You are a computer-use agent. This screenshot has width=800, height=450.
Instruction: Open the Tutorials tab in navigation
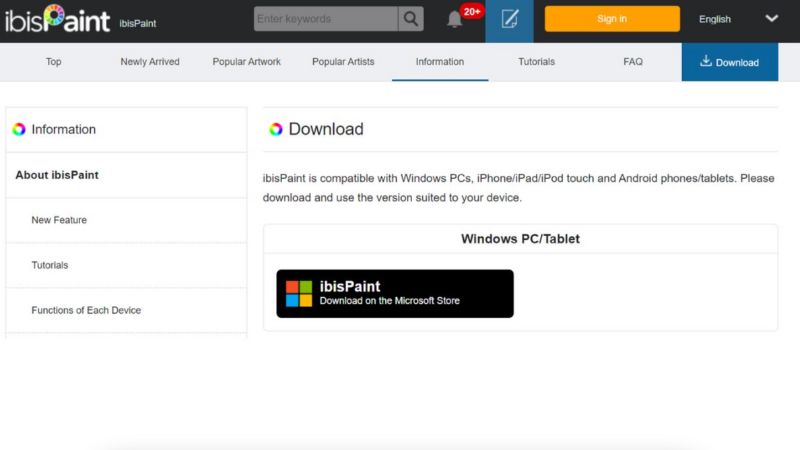pyautogui.click(x=536, y=62)
